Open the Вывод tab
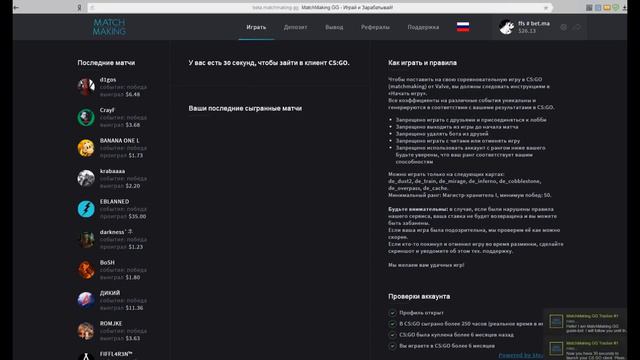Screen dimensions: 640x360 click(334, 27)
